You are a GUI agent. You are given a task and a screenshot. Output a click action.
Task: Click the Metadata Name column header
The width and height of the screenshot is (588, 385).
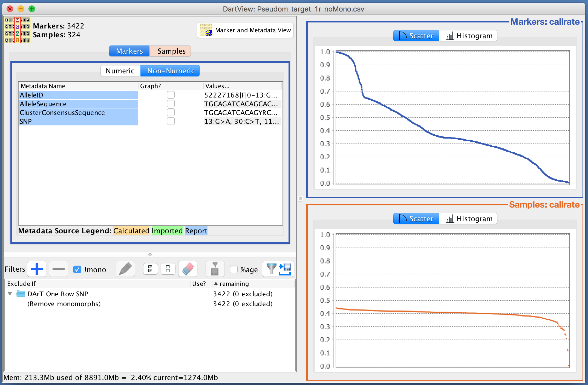tap(78, 86)
